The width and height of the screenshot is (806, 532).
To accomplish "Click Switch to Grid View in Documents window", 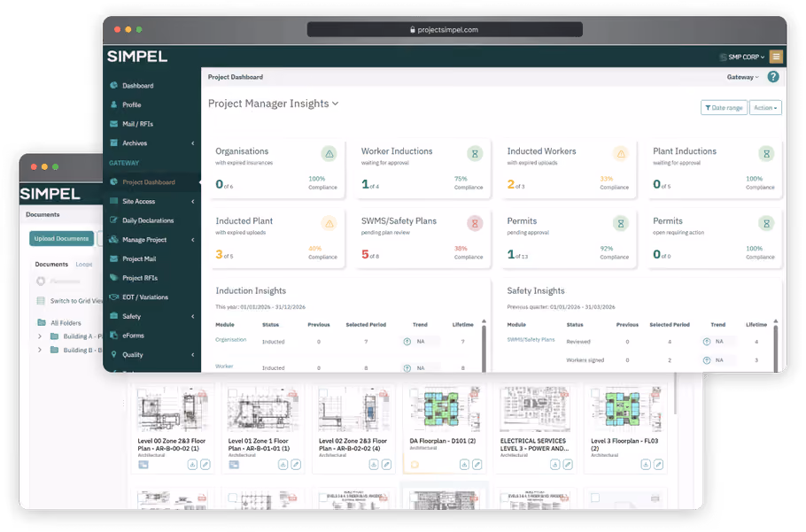I will pyautogui.click(x=70, y=301).
